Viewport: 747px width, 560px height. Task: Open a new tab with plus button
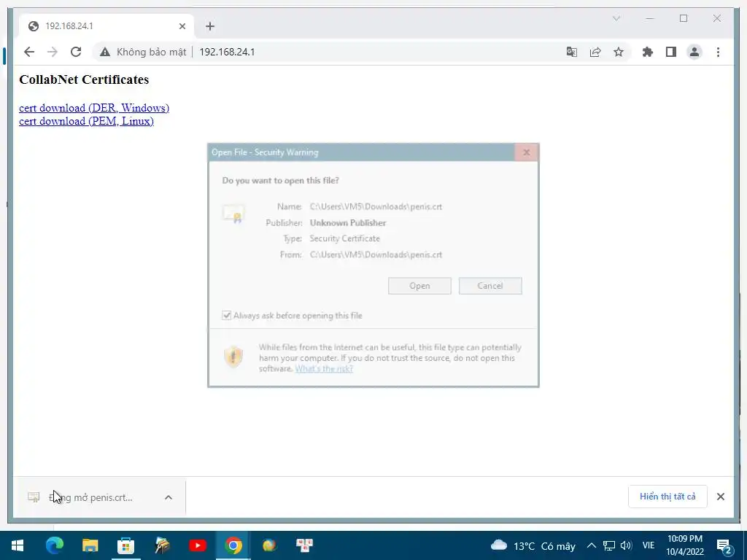tap(210, 26)
